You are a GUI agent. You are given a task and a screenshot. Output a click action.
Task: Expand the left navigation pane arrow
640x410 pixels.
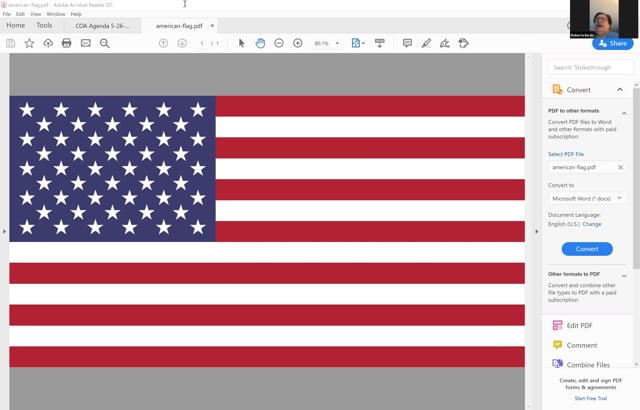coord(4,231)
